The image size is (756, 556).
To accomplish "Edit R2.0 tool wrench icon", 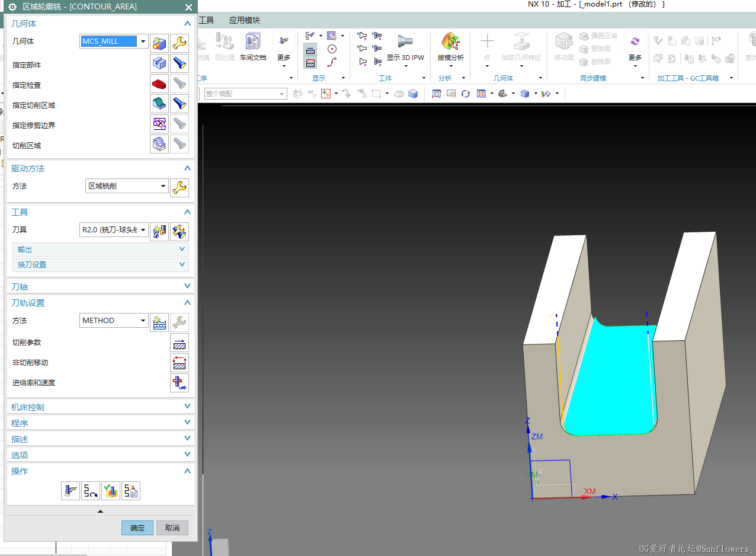I will 180,231.
